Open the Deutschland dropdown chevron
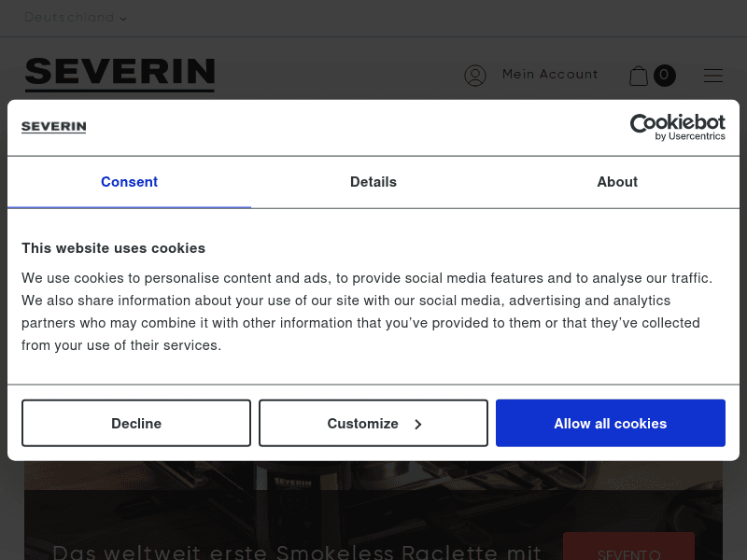This screenshot has height=560, width=747. pos(122,19)
